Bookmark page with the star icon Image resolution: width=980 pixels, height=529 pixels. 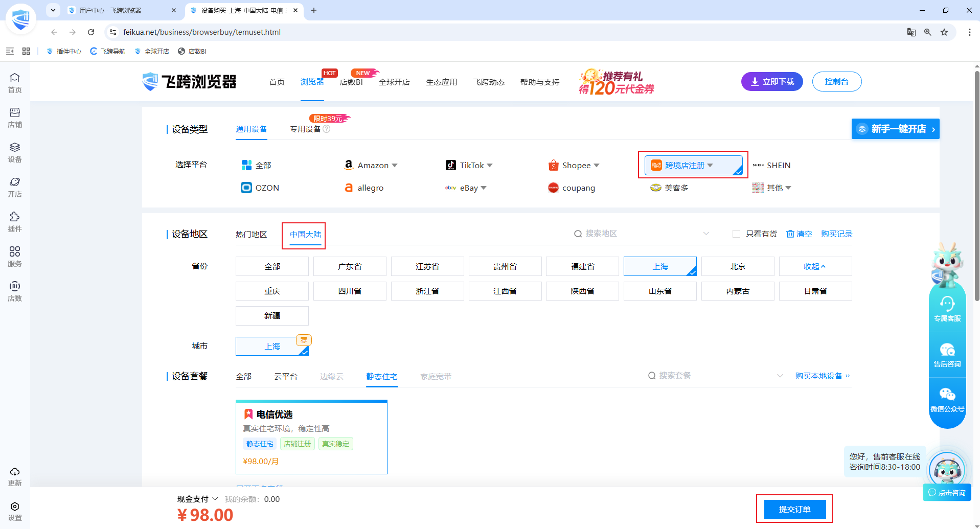click(x=944, y=32)
